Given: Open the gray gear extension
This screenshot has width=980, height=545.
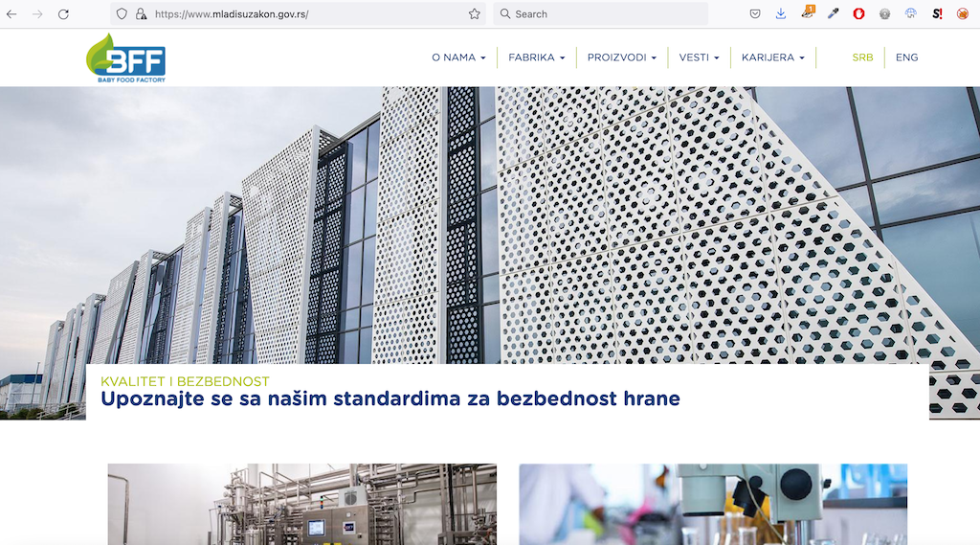Looking at the screenshot, I should click(884, 13).
